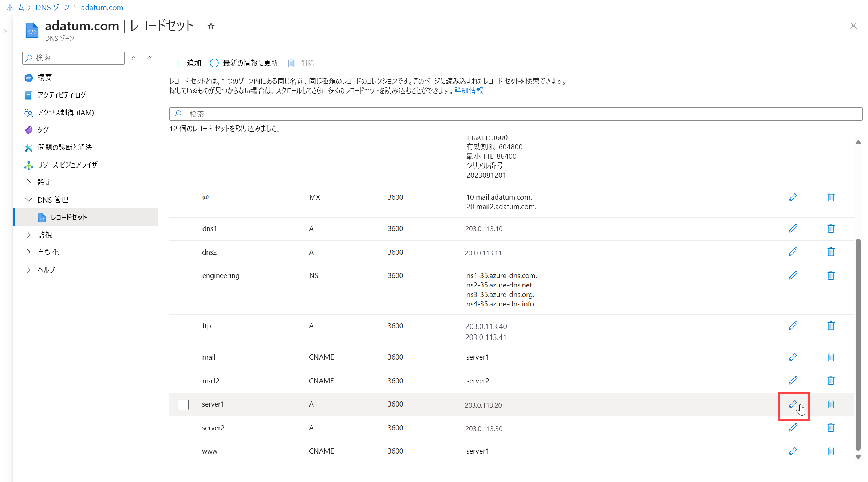
Task: Collapse the sidebar with double left chevron
Action: (x=150, y=58)
